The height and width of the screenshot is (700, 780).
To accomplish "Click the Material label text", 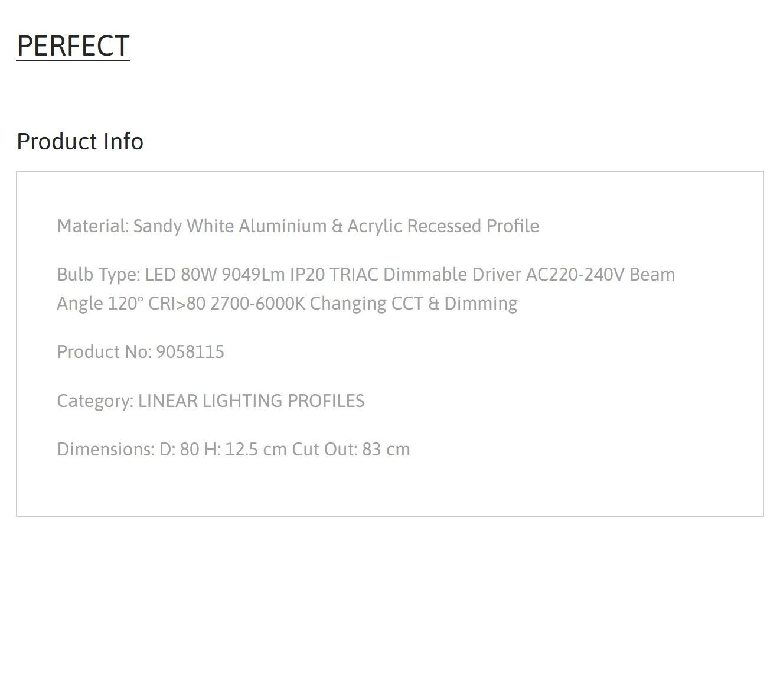I will point(93,226).
